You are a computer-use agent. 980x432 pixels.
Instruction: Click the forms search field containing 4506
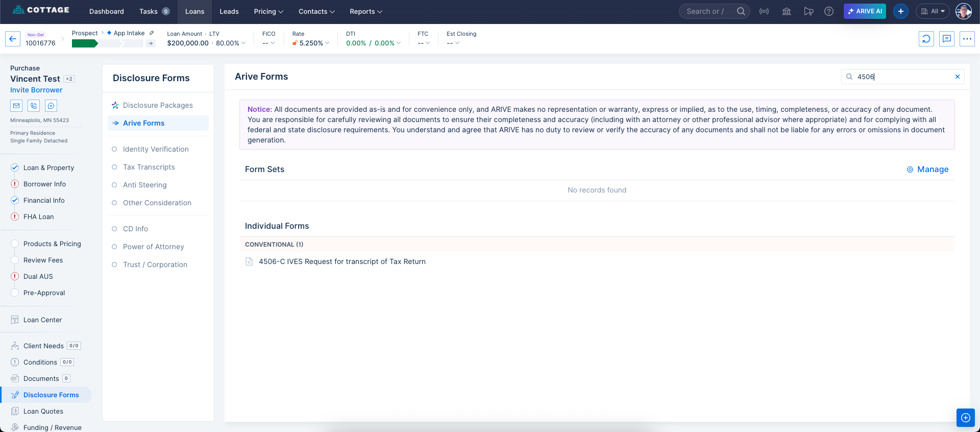point(902,77)
